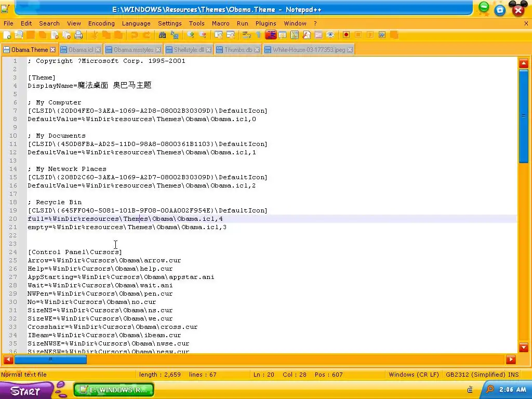Toggle synchronized vertical scrolling
The height and width of the screenshot is (399, 532).
pos(219,35)
